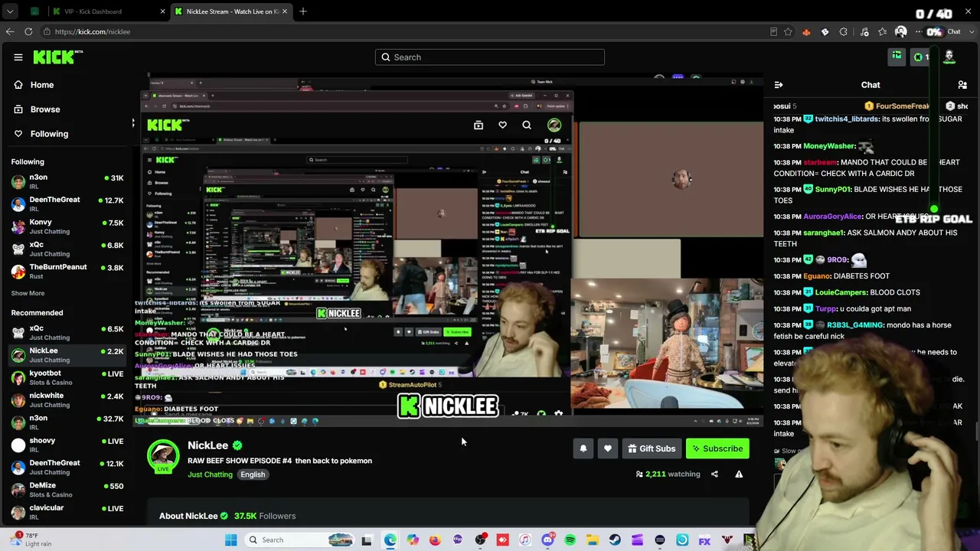
Task: Open Windows Start menu
Action: [x=230, y=540]
